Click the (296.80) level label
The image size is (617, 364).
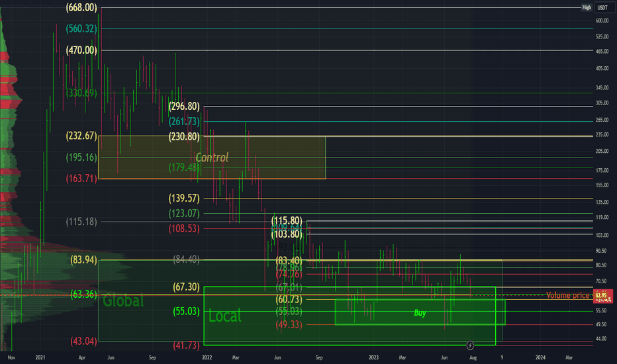tap(184, 107)
